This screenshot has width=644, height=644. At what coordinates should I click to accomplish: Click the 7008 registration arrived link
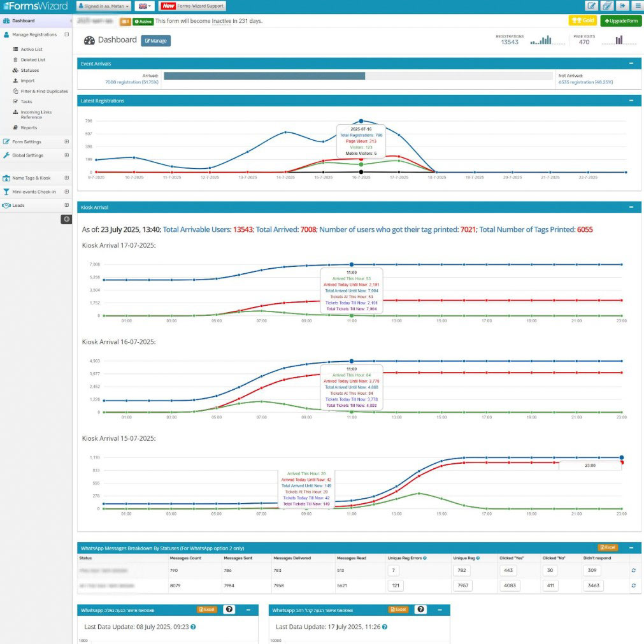tap(132, 82)
